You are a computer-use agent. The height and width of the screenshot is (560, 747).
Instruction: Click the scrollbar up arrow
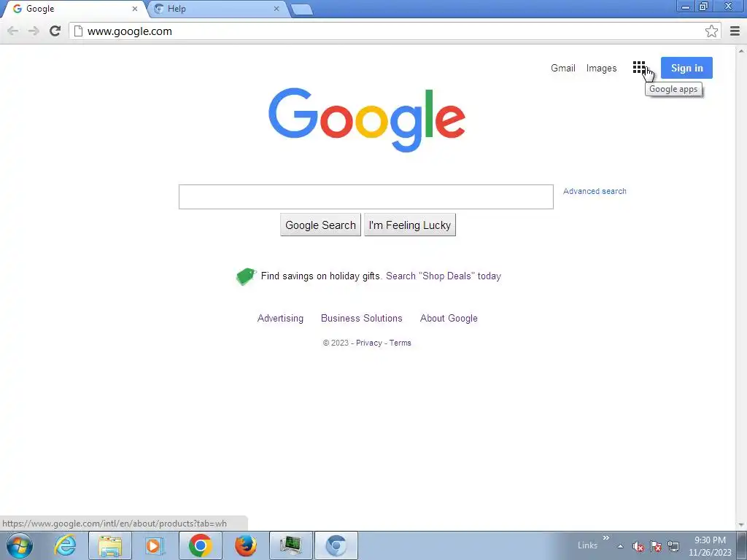pyautogui.click(x=742, y=50)
